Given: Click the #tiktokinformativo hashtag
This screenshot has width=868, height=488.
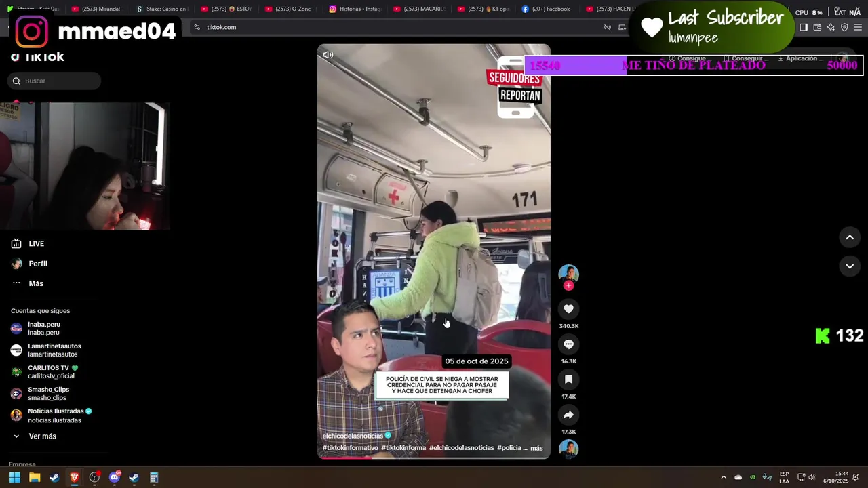Looking at the screenshot, I should click(x=350, y=448).
